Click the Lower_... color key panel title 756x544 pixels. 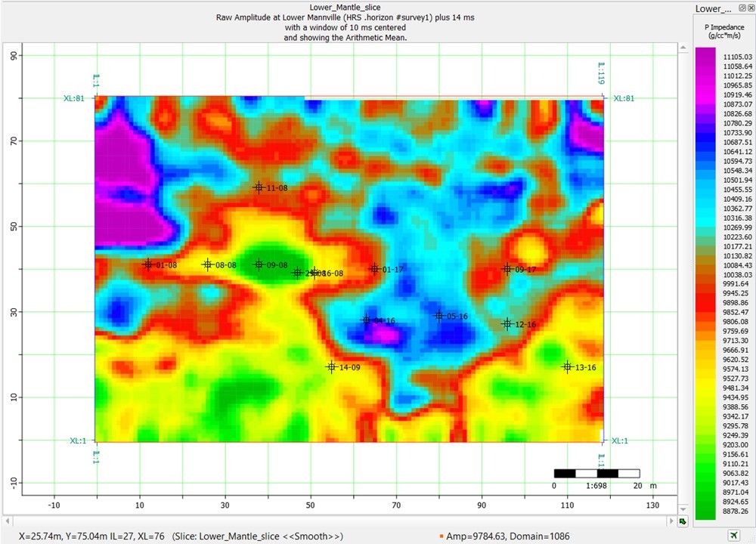tap(715, 8)
